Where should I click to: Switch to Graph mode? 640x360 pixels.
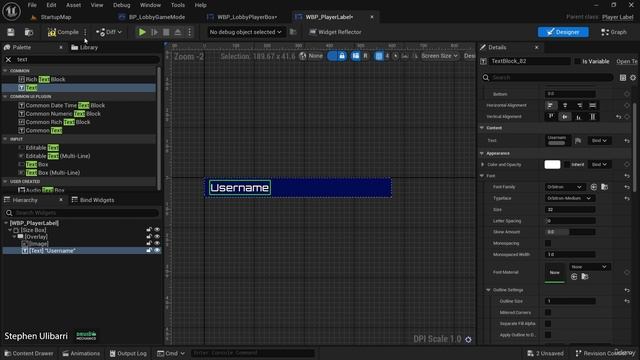pos(614,32)
